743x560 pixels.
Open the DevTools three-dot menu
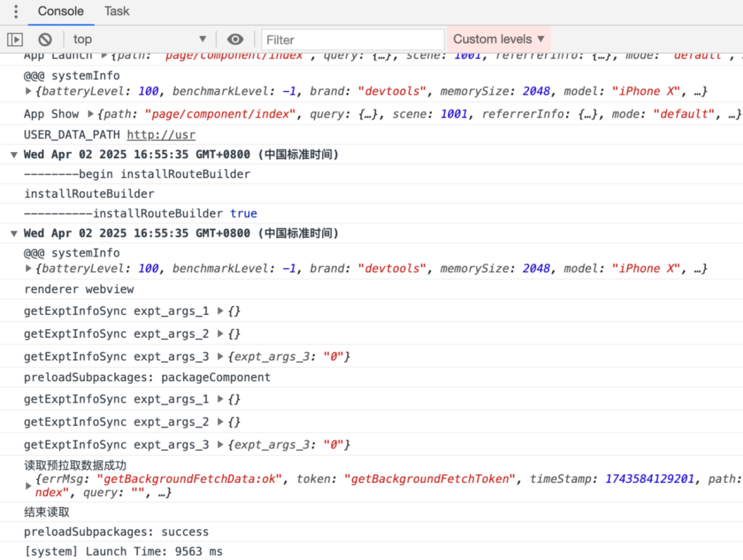(16, 12)
